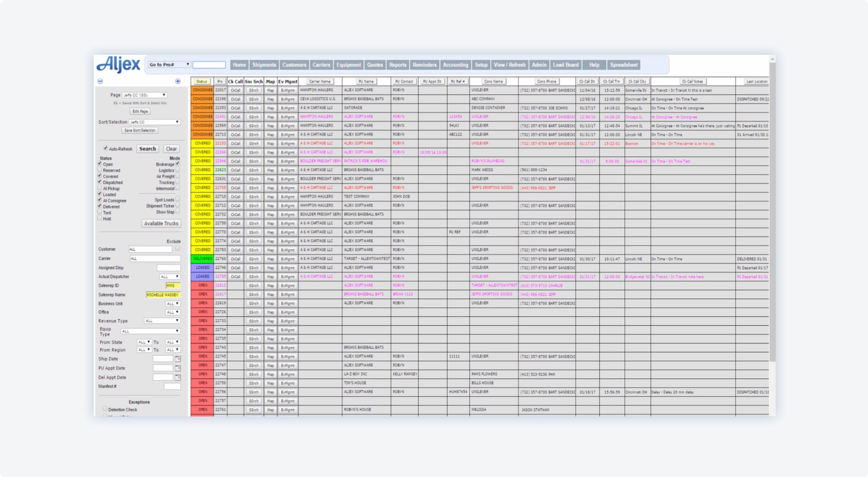Click the Ck Call Notes column header

[x=692, y=81]
